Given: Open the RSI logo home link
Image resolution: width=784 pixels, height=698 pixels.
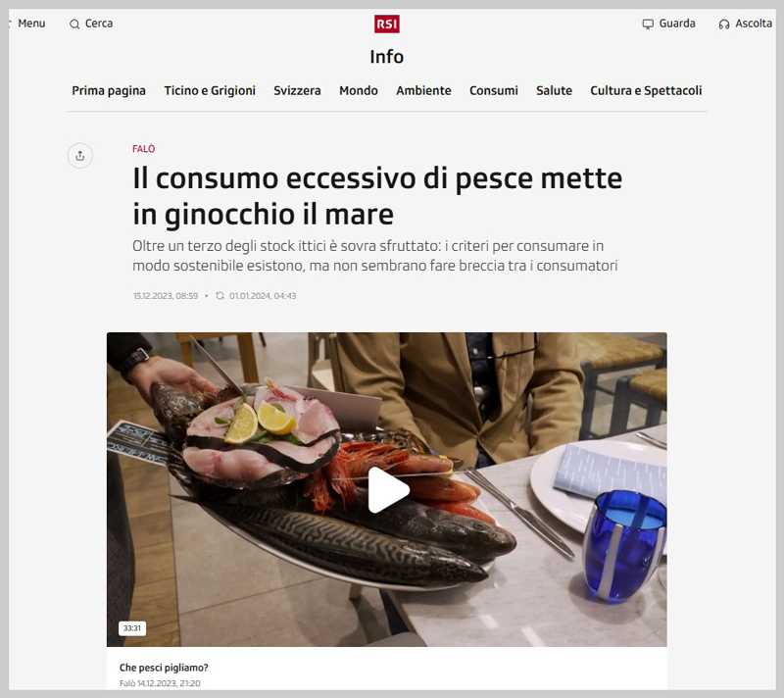Looking at the screenshot, I should (386, 24).
